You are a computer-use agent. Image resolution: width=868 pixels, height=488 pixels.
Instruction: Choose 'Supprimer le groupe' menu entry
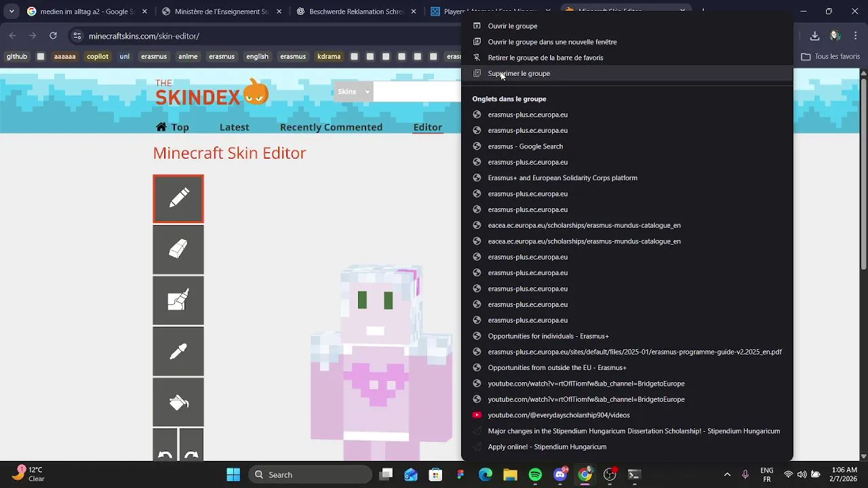627,73
